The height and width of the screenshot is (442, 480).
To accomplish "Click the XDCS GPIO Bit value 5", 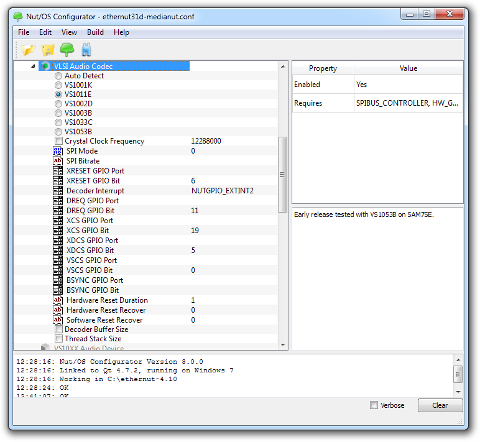I will (x=193, y=250).
